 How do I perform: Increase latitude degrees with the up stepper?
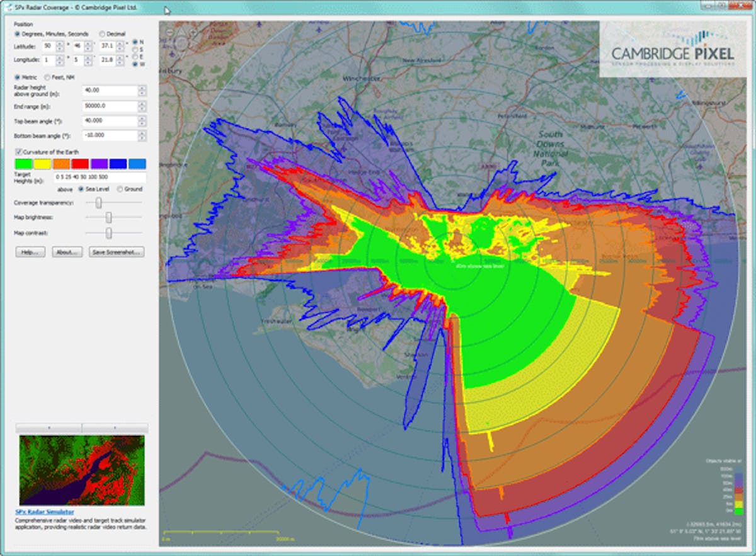point(60,43)
